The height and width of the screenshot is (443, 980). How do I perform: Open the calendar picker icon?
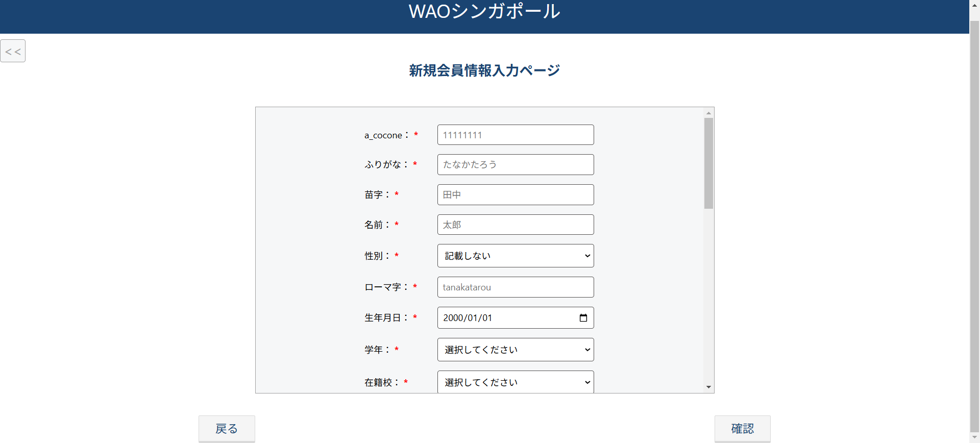[583, 318]
